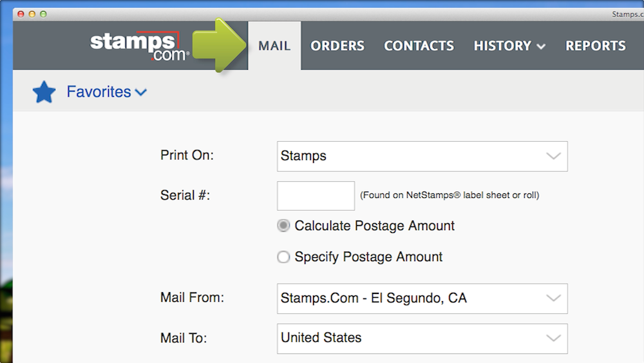Image resolution: width=644 pixels, height=363 pixels.
Task: Expand the Favorites dropdown menu
Action: tap(107, 92)
